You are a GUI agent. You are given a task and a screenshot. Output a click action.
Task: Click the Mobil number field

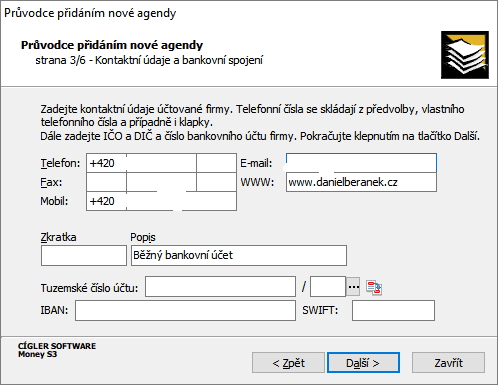point(182,201)
